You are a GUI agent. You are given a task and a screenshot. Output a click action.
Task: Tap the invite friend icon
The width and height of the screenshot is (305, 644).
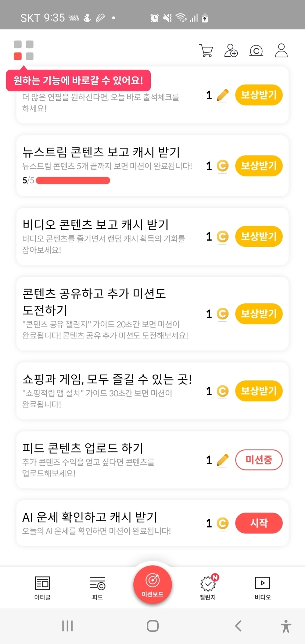(231, 51)
